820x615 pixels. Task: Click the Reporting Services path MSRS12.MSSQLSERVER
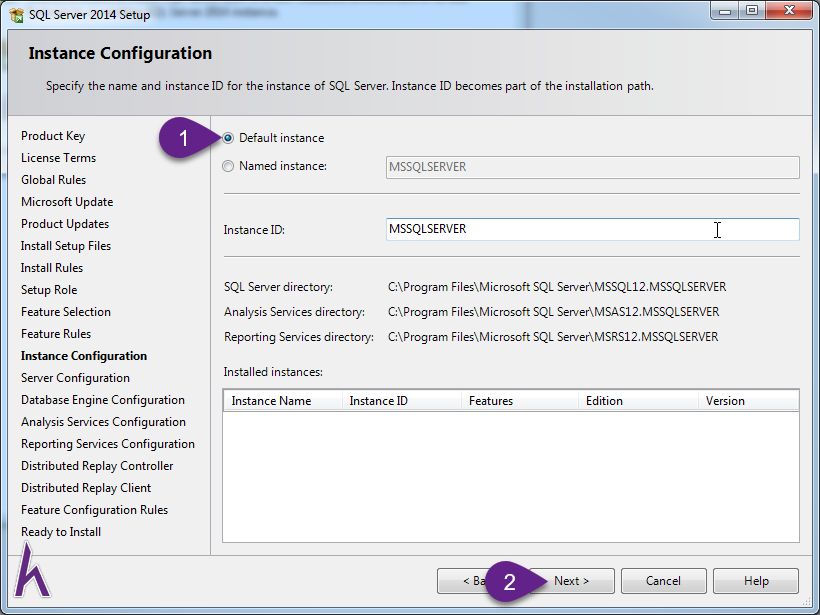tap(553, 337)
